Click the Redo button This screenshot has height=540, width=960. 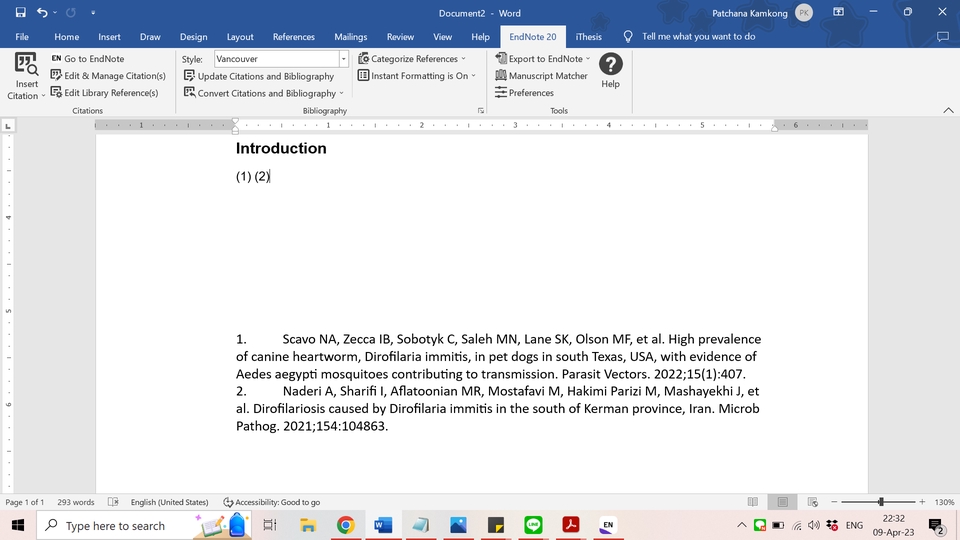(x=70, y=12)
